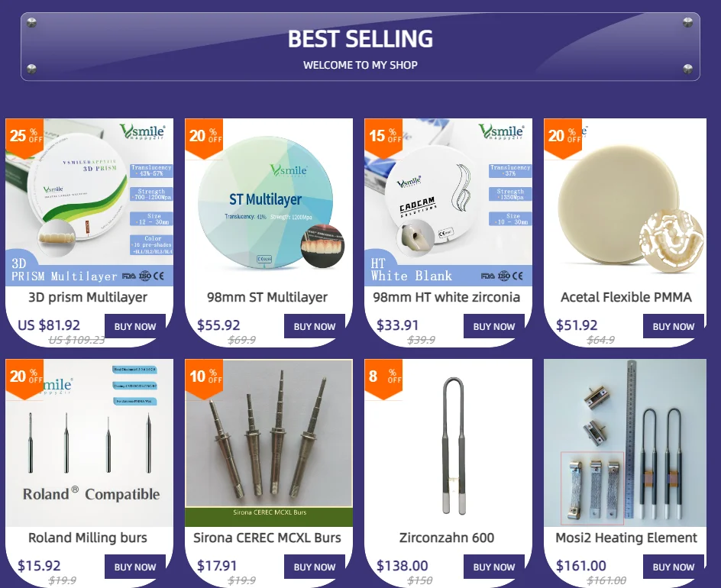Open the Zirconzahn 600 product title
The image size is (721, 588).
coord(447,538)
